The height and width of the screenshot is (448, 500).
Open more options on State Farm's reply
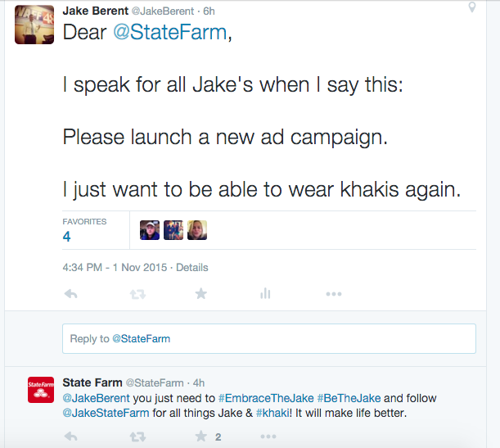pyautogui.click(x=333, y=437)
